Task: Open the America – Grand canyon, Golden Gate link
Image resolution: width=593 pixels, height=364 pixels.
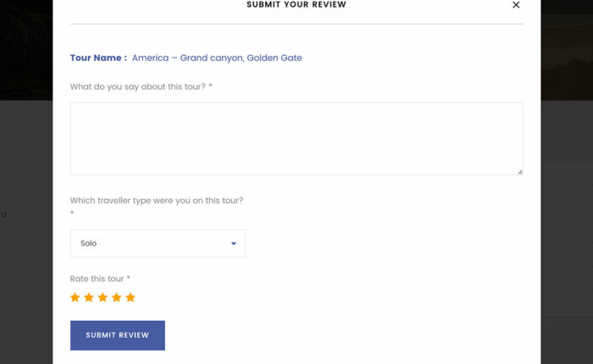Action: [x=217, y=58]
